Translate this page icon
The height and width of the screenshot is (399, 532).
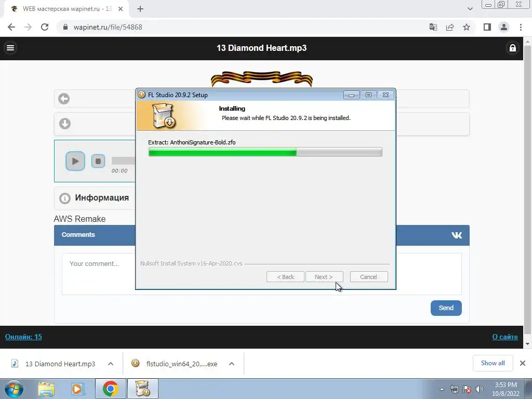pos(433,27)
